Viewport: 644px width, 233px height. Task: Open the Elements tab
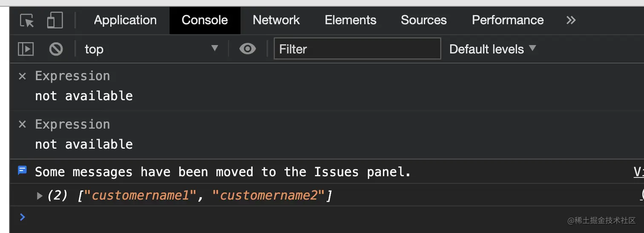coord(351,20)
